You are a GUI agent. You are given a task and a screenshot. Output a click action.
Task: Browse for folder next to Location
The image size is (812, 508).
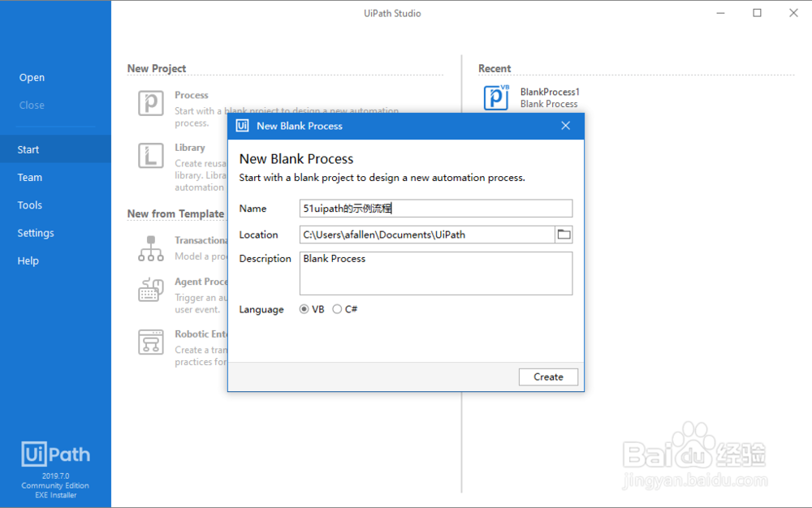pyautogui.click(x=564, y=235)
